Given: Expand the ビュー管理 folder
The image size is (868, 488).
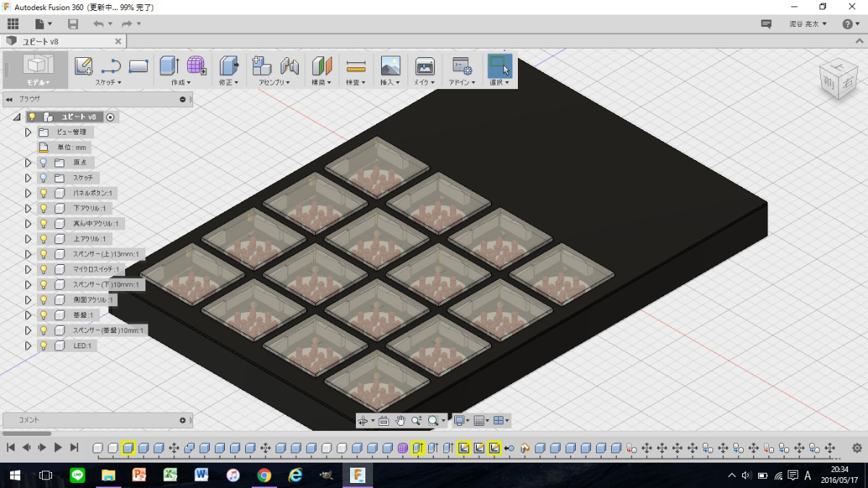Looking at the screenshot, I should tap(29, 132).
